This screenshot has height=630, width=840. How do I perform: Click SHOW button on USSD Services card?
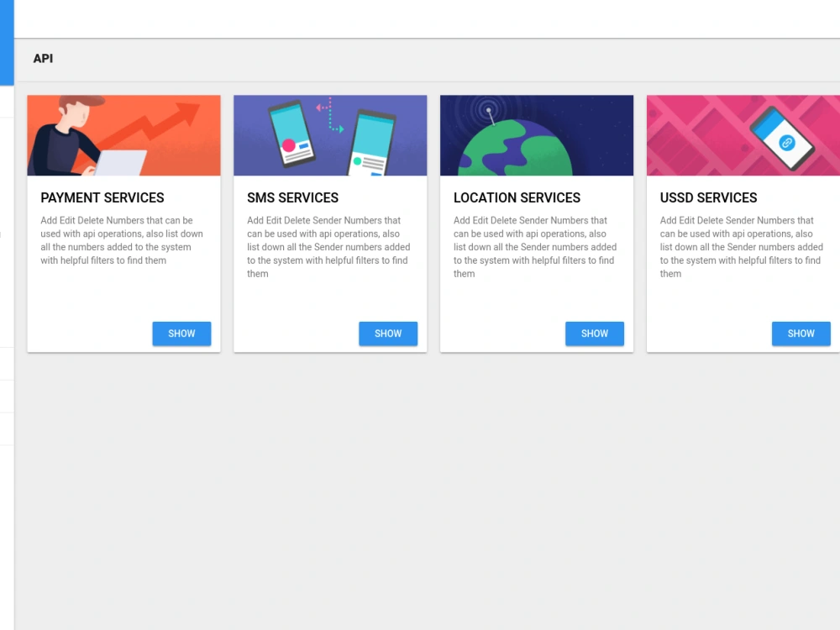[x=801, y=333]
